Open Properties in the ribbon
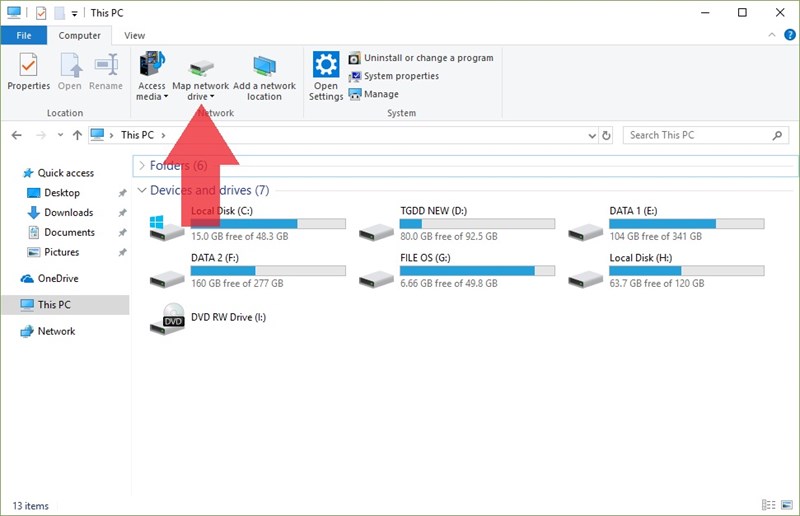 pyautogui.click(x=29, y=71)
